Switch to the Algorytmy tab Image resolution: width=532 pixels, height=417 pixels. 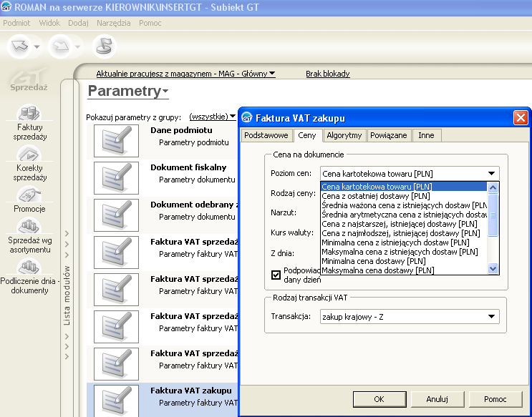point(344,135)
